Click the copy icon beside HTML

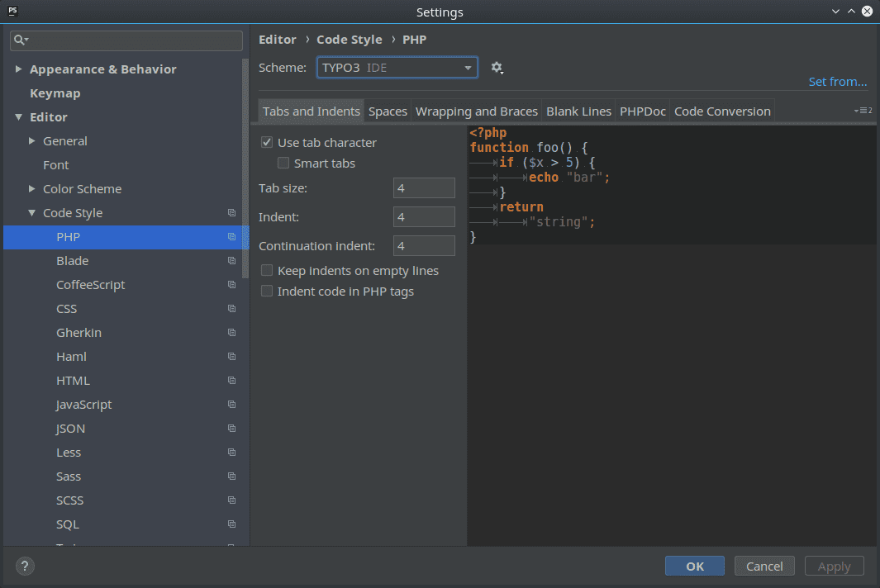pos(232,381)
